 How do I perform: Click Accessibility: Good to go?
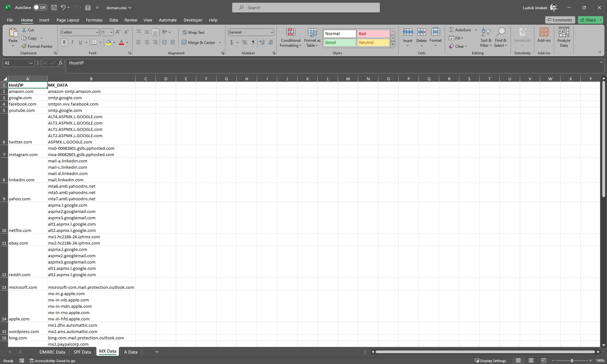pyautogui.click(x=52, y=361)
